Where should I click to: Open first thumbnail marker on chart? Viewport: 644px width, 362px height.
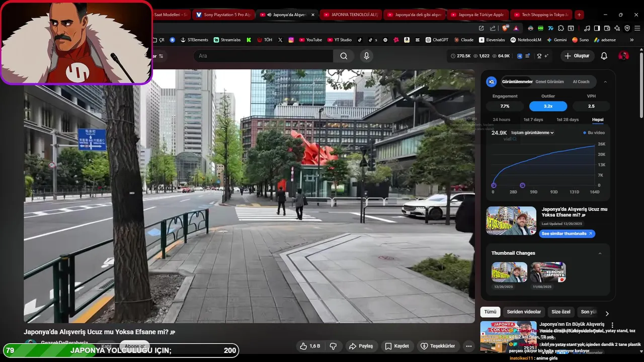point(494,186)
